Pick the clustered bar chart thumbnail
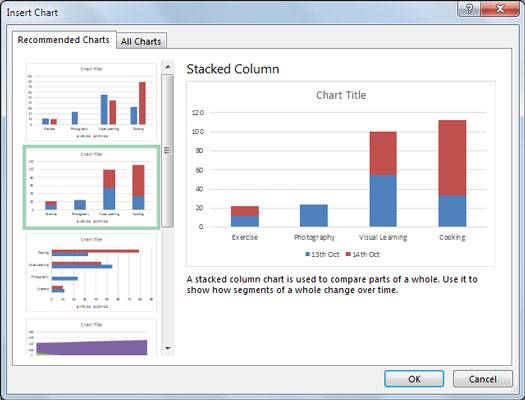 coord(91,273)
